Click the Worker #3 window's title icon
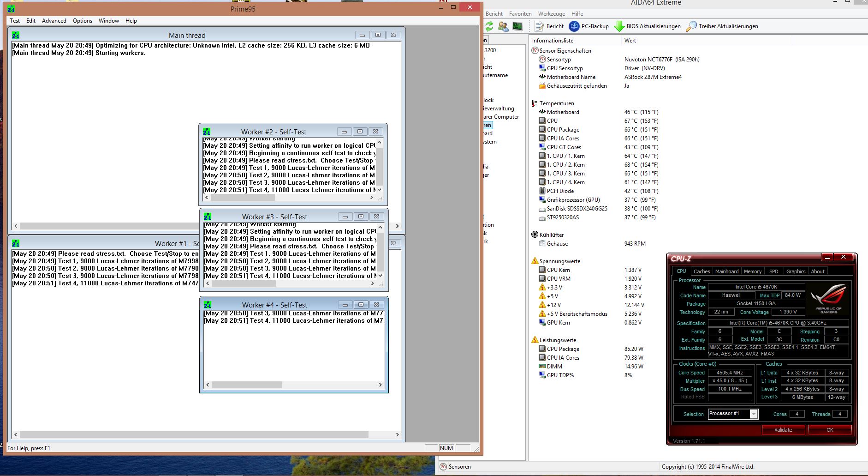Screen dimensions: 868x476 pyautogui.click(x=208, y=217)
